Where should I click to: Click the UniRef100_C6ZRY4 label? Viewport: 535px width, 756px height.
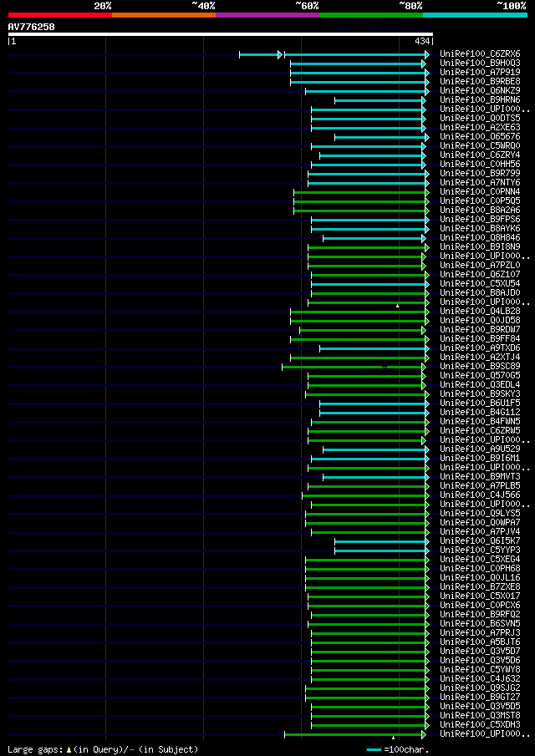[480, 155]
